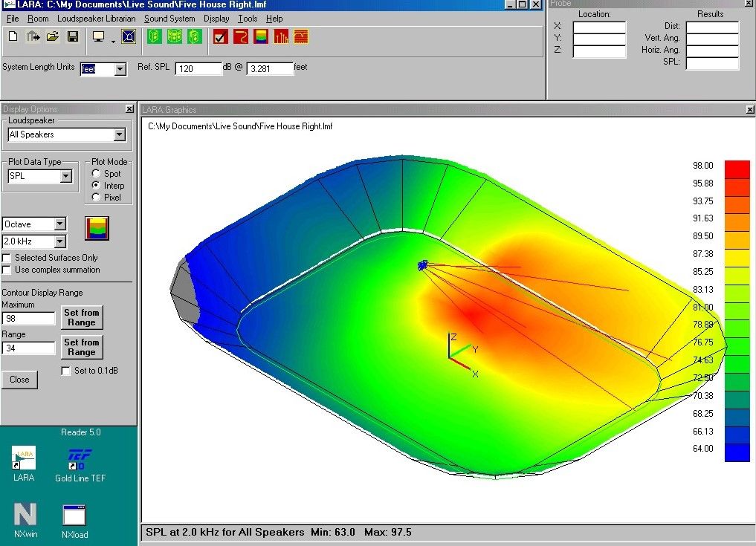Open the Sound System menu
This screenshot has height=546, width=756.
click(169, 19)
